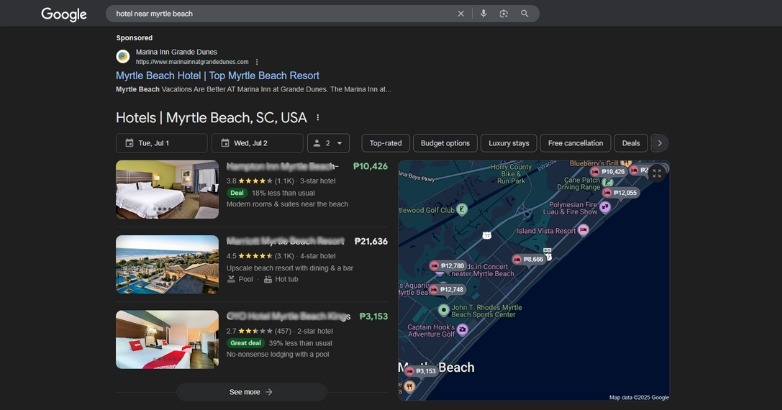Apply the Budget options filter
This screenshot has width=782, height=410.
(x=445, y=143)
